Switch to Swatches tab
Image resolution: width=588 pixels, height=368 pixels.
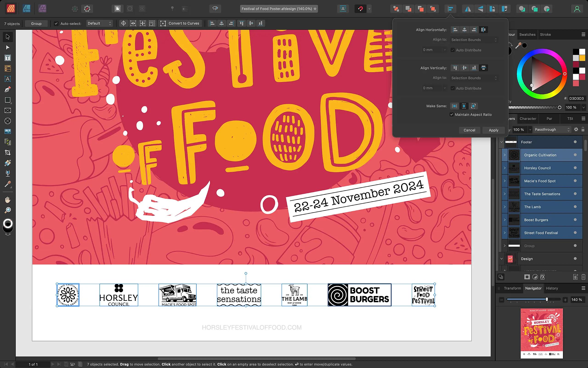click(x=527, y=34)
